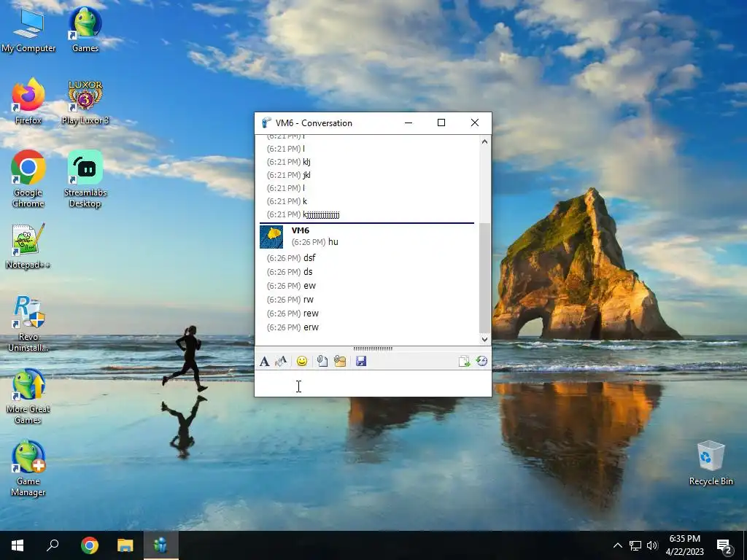
Task: Click the message "rew"
Action: pos(311,314)
